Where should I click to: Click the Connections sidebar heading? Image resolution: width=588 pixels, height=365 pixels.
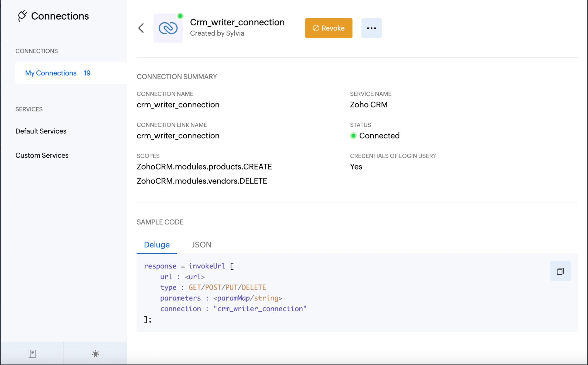[60, 16]
